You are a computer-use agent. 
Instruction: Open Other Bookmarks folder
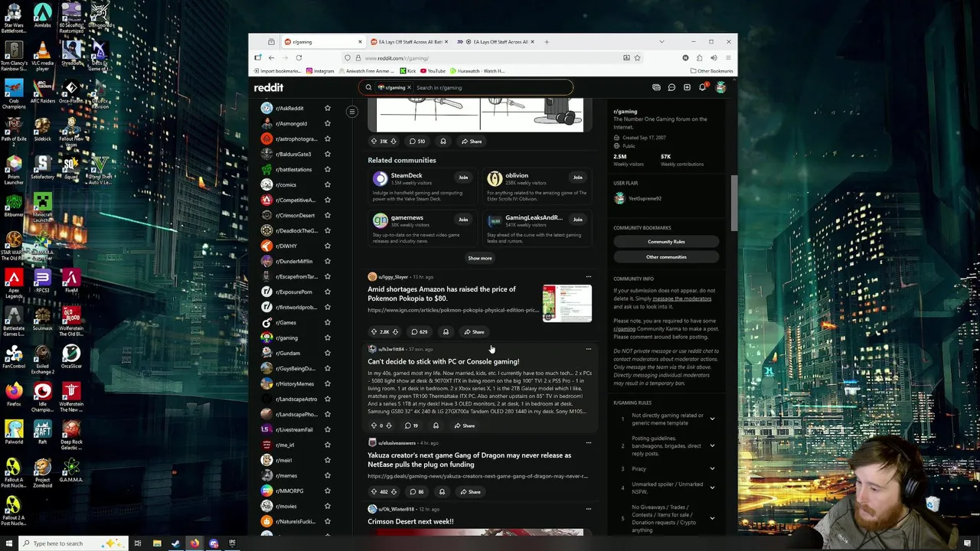point(711,71)
